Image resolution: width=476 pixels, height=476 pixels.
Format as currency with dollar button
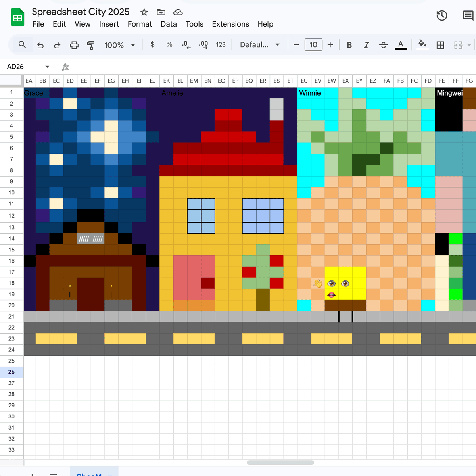[x=152, y=44]
